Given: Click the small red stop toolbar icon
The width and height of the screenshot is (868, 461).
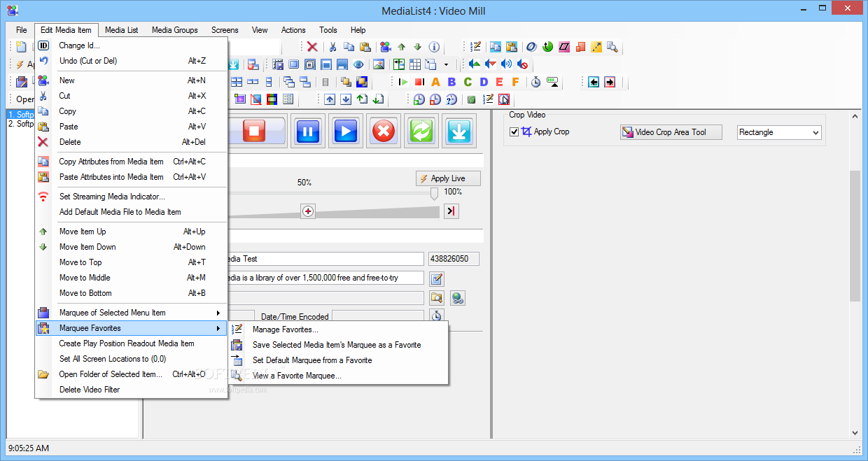Looking at the screenshot, I should pyautogui.click(x=419, y=82).
